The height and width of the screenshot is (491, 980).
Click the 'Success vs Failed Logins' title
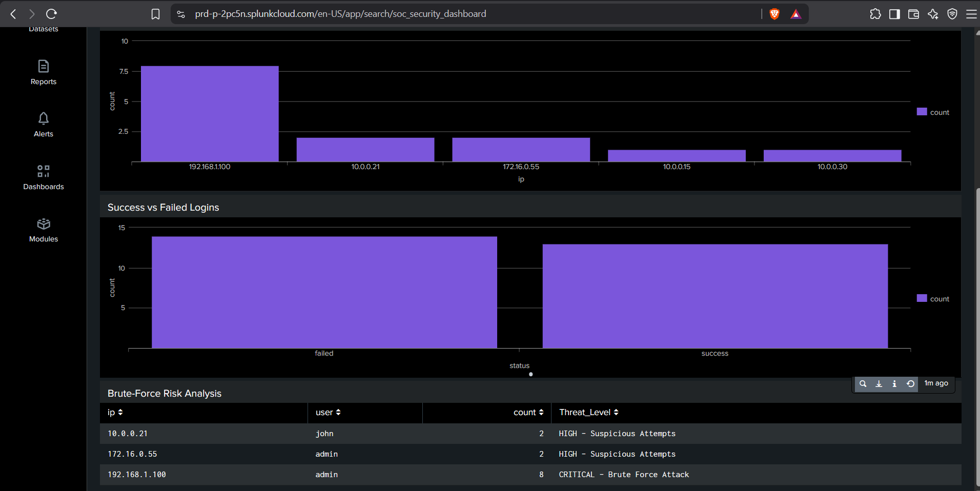click(x=163, y=208)
